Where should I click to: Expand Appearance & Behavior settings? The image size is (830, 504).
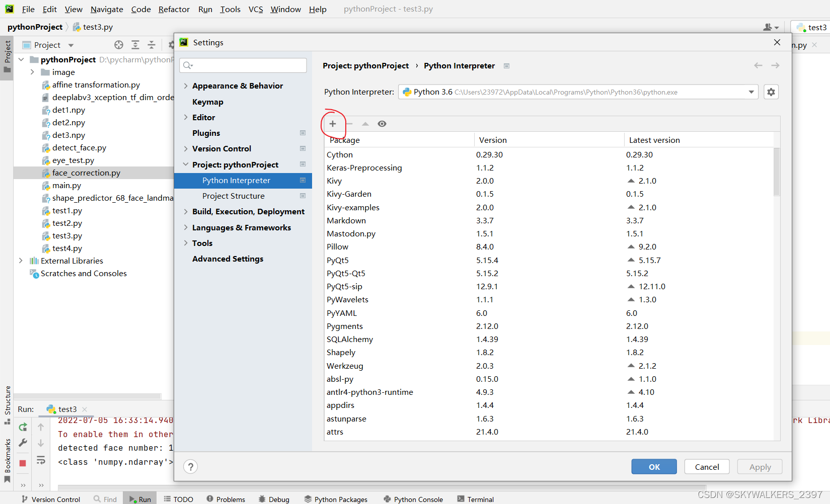[x=186, y=86]
